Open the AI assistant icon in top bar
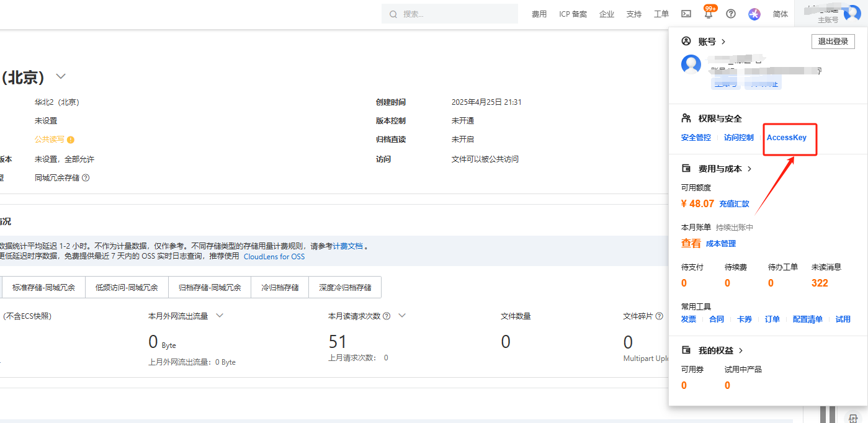This screenshot has height=423, width=868. pyautogui.click(x=754, y=14)
